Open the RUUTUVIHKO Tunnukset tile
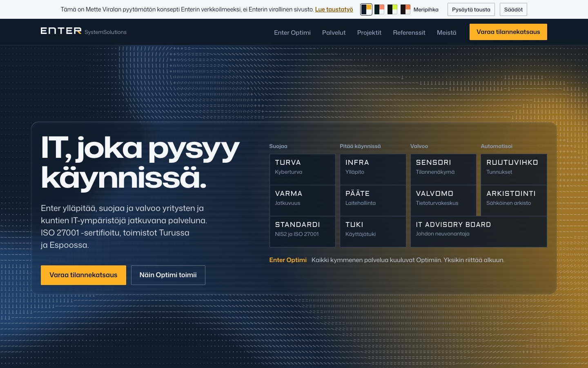The width and height of the screenshot is (588, 368). coord(514,169)
